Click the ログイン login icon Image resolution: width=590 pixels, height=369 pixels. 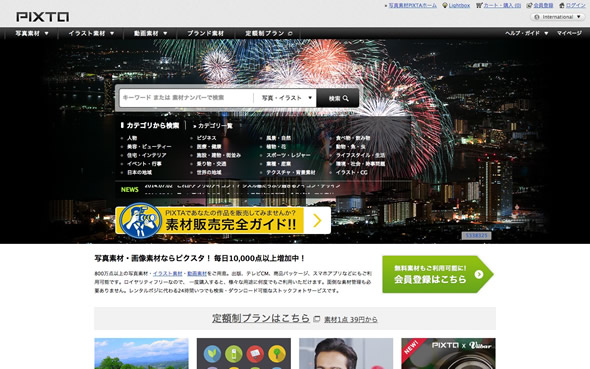(x=562, y=5)
